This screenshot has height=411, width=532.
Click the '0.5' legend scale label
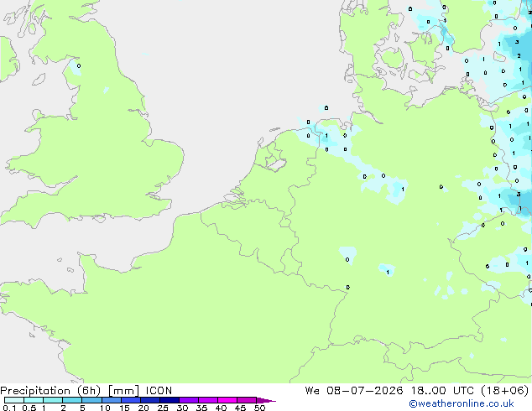pos(29,408)
